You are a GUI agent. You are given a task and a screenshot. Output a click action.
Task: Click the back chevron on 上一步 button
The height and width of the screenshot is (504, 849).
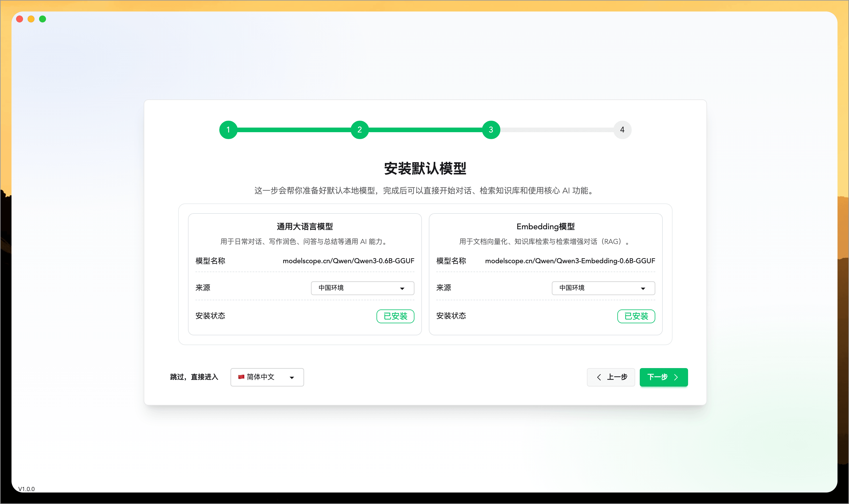600,377
